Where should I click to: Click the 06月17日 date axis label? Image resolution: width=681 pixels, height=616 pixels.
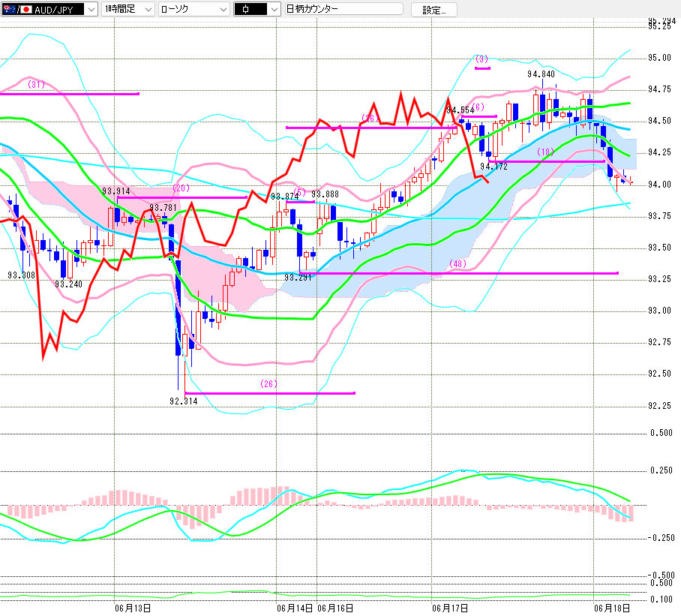tap(450, 608)
